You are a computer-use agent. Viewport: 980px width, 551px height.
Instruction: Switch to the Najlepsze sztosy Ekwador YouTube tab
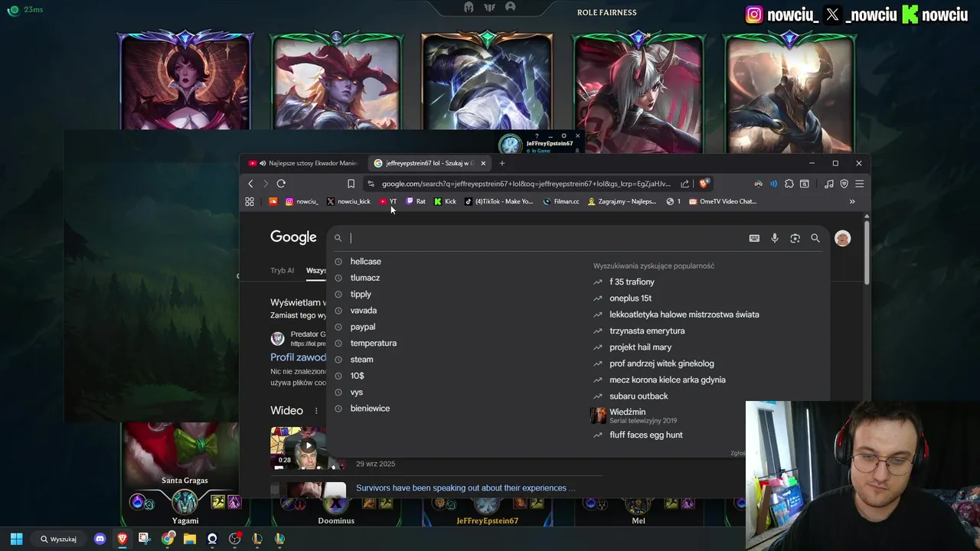tap(303, 163)
